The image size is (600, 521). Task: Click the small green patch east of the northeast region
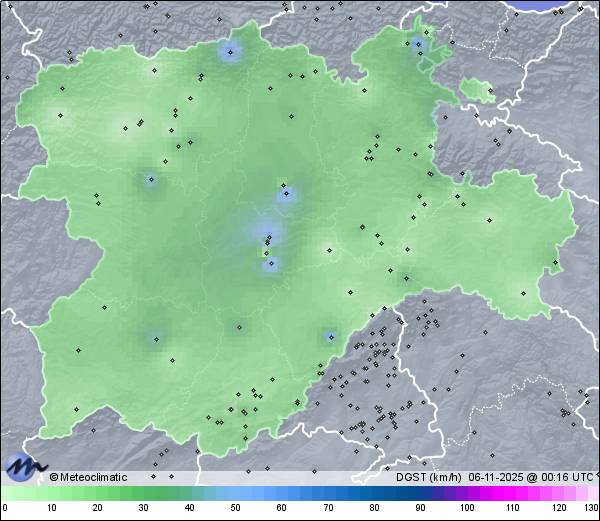(479, 91)
